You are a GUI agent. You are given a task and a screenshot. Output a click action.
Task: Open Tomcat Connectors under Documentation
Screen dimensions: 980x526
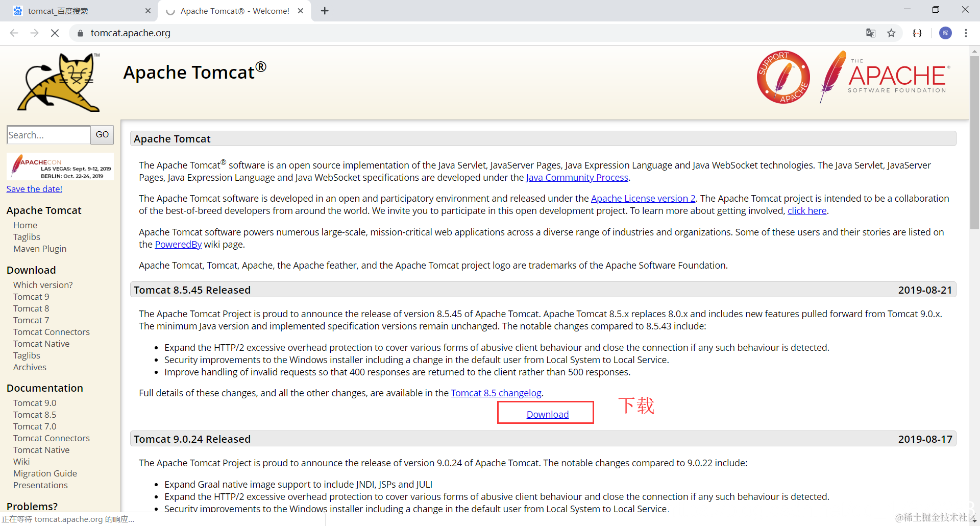coord(52,438)
